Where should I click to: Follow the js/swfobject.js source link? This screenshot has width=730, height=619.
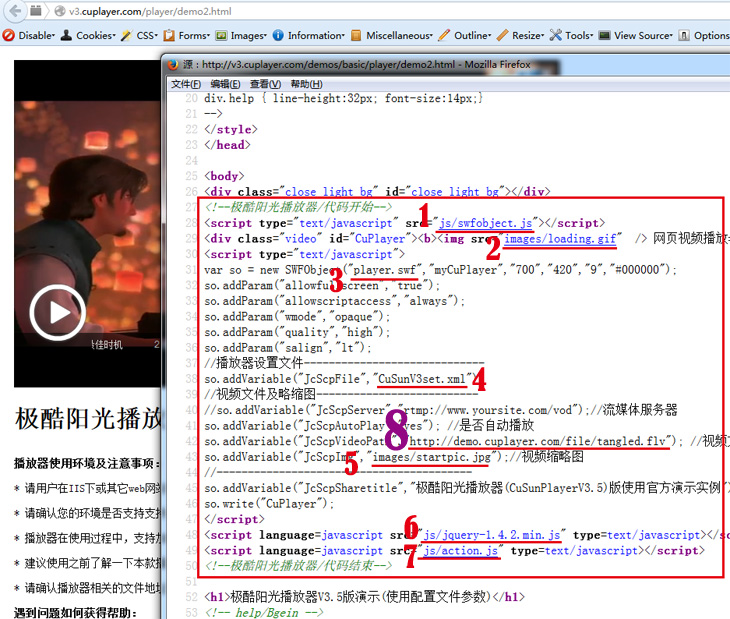(x=486, y=223)
